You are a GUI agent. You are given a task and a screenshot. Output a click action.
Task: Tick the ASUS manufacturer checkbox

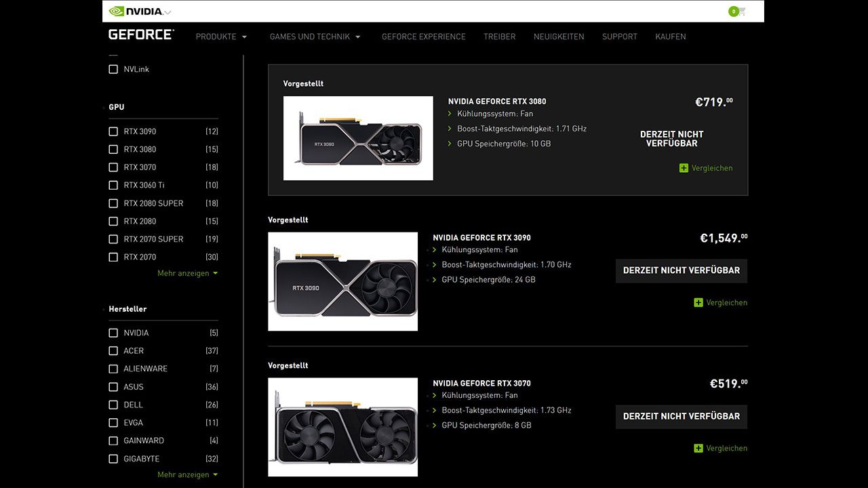[x=113, y=387]
